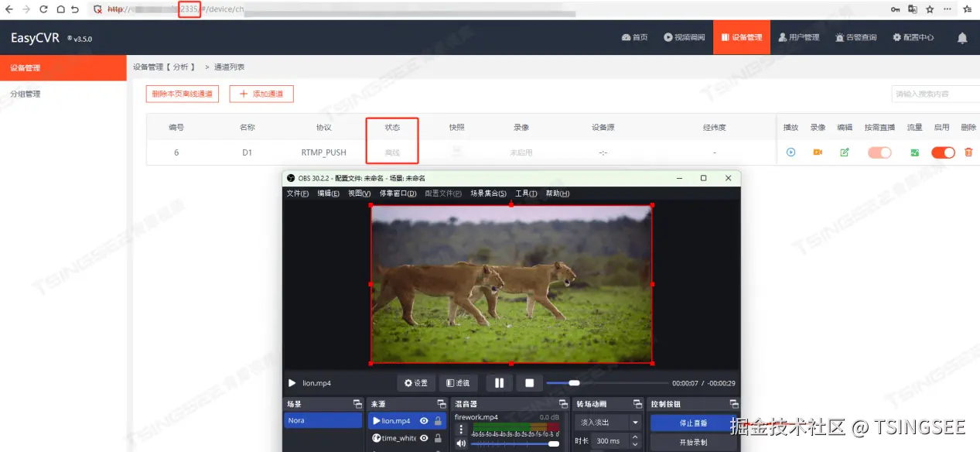
Task: Edit channel D1 using the green pencil icon
Action: pyautogui.click(x=845, y=152)
